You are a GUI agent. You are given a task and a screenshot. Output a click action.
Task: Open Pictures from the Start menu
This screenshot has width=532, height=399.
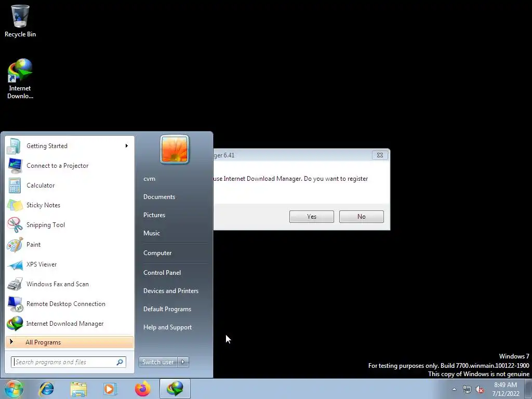pyautogui.click(x=154, y=215)
